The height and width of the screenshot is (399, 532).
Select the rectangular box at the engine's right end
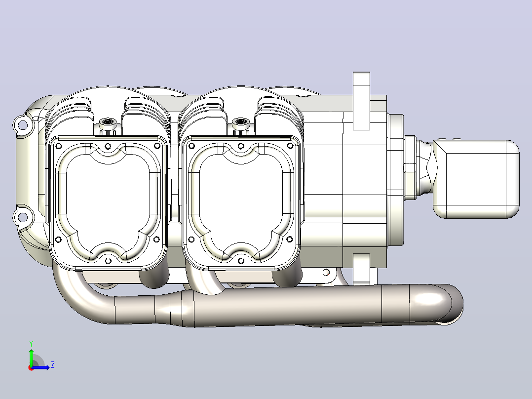[476, 179]
